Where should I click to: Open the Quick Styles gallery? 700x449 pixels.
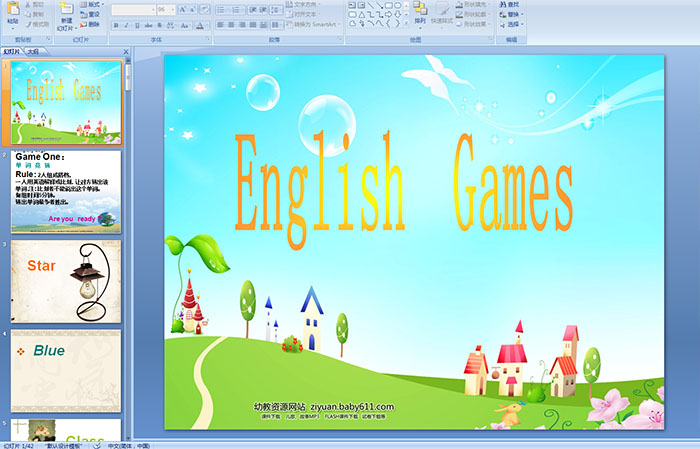(442, 13)
